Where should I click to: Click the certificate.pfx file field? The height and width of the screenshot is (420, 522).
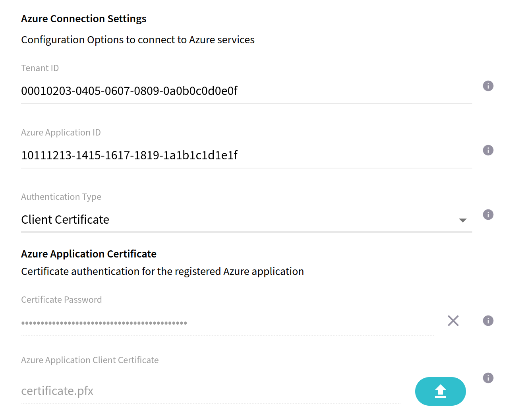pyautogui.click(x=211, y=391)
